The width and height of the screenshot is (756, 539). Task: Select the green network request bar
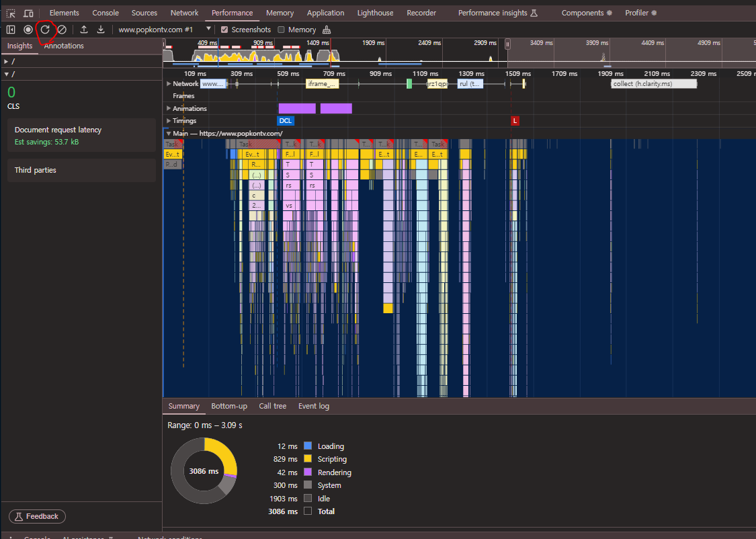pyautogui.click(x=409, y=83)
